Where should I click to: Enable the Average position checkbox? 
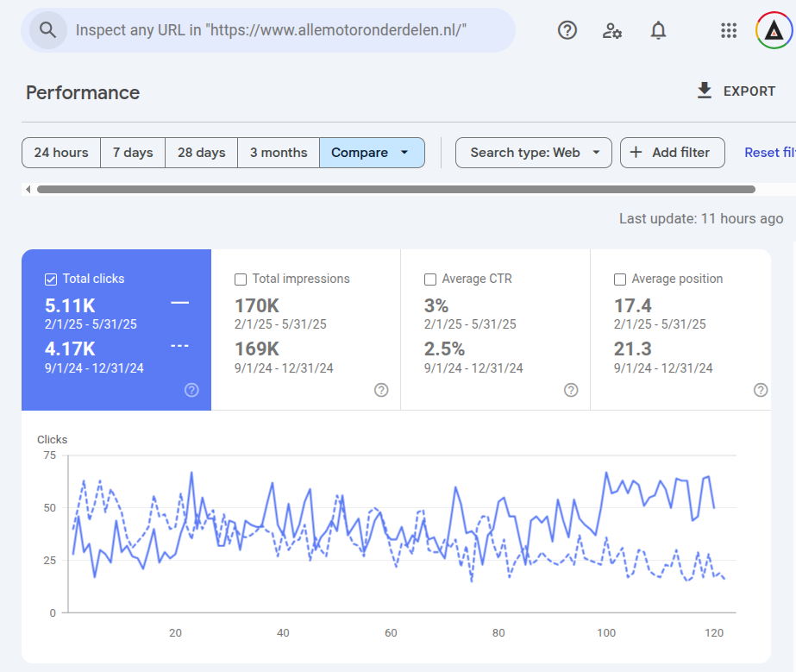click(x=620, y=279)
